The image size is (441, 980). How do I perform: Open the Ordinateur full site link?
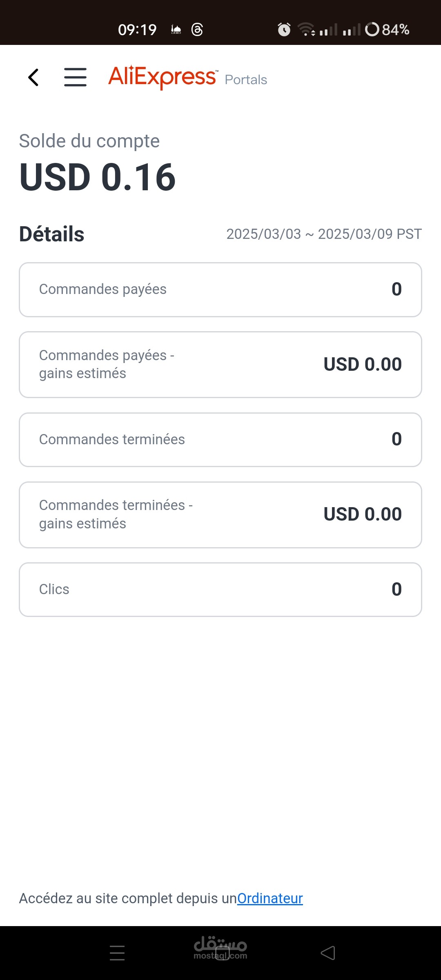pos(270,898)
